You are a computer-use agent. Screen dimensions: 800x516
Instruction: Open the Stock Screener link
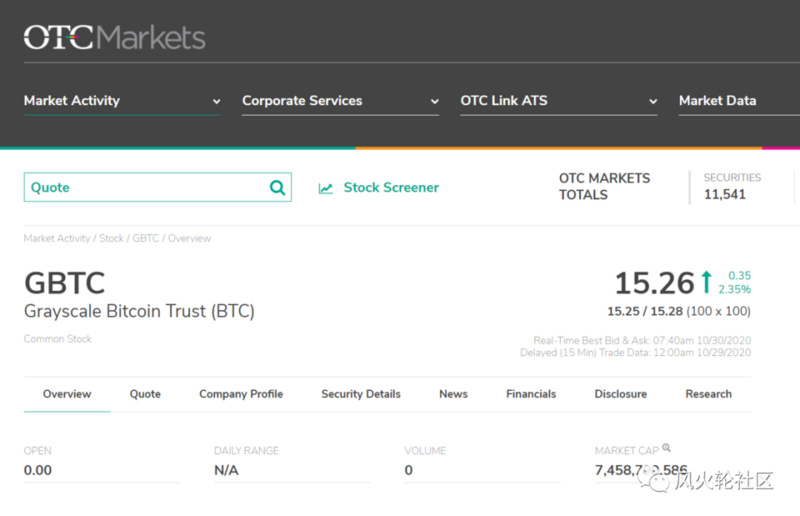click(x=391, y=188)
